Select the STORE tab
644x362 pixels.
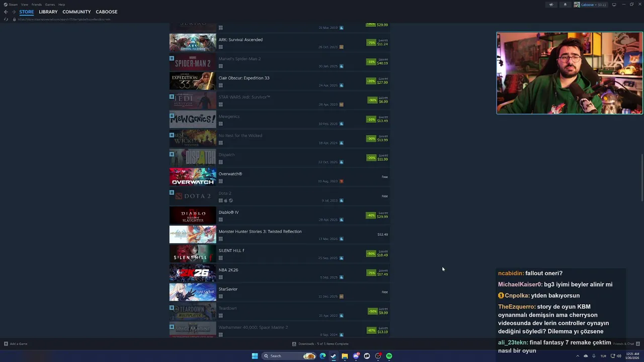[27, 12]
